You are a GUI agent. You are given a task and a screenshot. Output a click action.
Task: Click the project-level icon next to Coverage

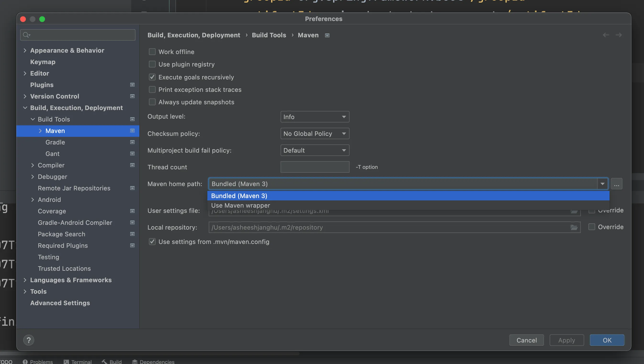(x=132, y=211)
